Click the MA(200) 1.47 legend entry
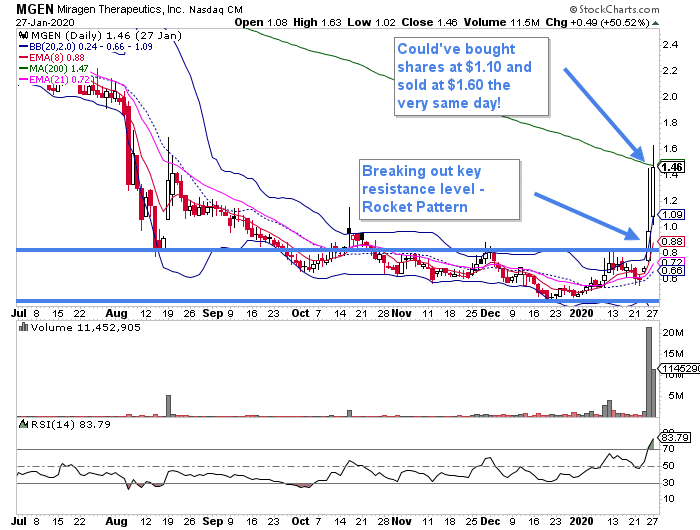The image size is (700, 530). 54,69
